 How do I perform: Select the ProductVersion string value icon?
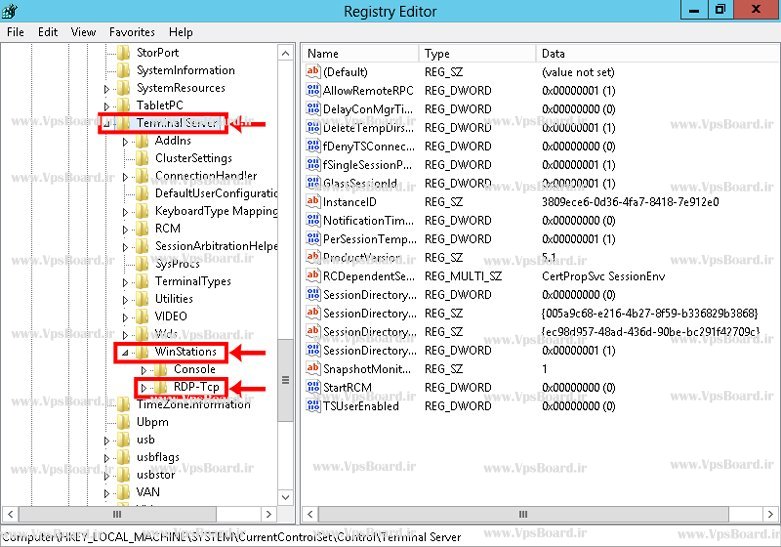[312, 258]
